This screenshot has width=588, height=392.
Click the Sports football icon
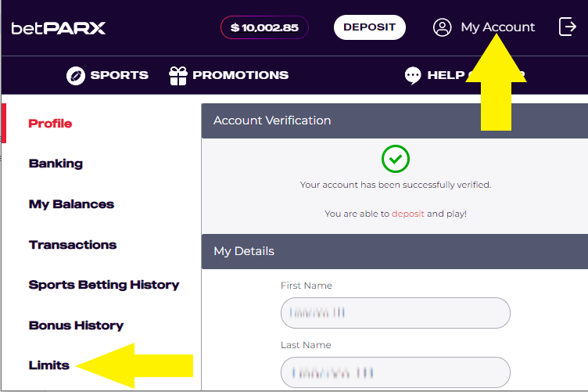pyautogui.click(x=76, y=75)
